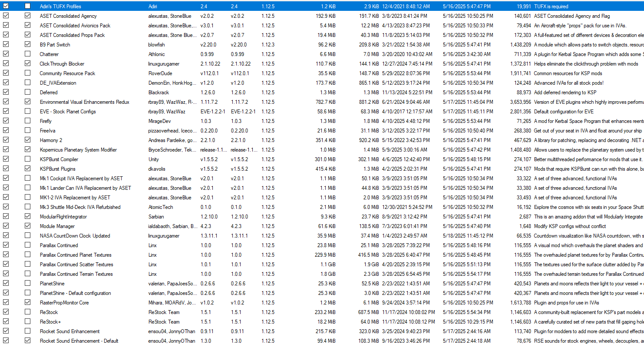Click description 'TUFX is required'
This screenshot has width=644, height=344.
(551, 7)
